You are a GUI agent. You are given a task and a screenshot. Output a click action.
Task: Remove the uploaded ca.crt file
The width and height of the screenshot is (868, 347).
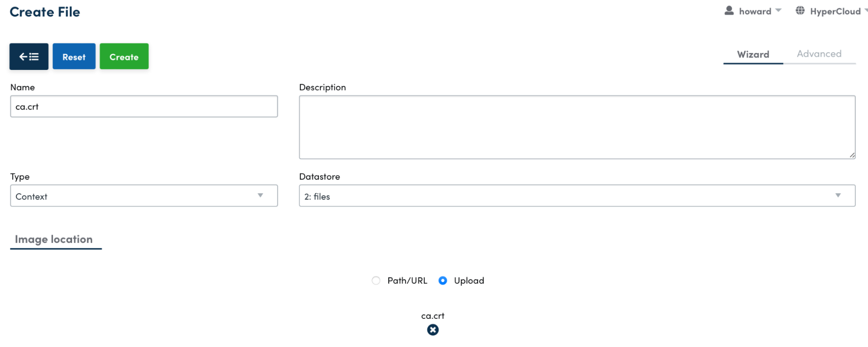tap(432, 330)
